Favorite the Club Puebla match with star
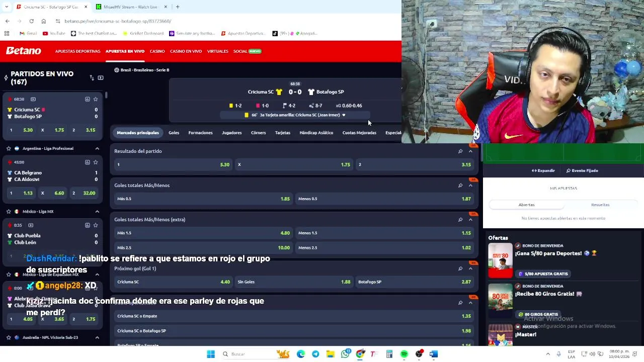This screenshot has width=644, height=362. pos(95,225)
